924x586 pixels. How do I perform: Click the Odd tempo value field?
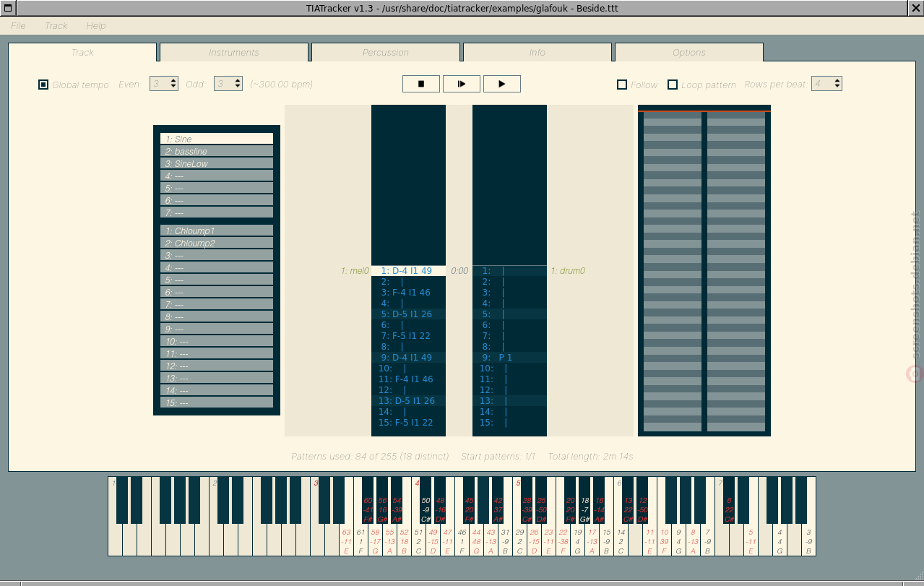[x=224, y=84]
